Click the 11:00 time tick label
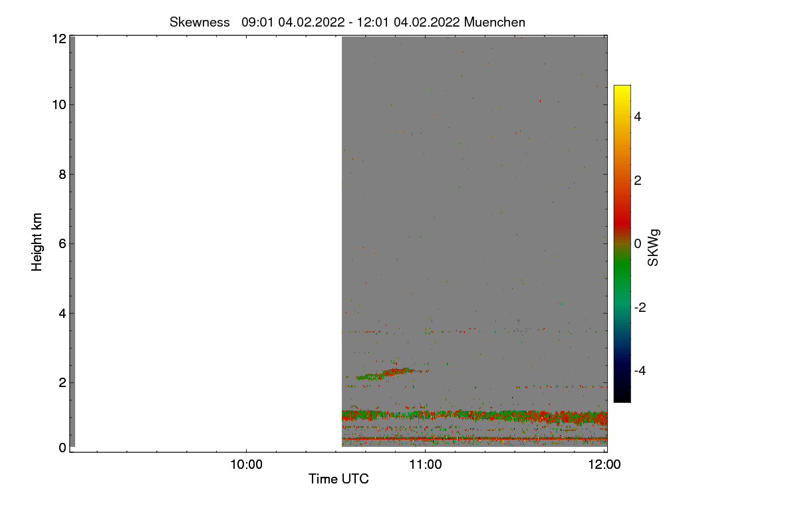 [426, 465]
